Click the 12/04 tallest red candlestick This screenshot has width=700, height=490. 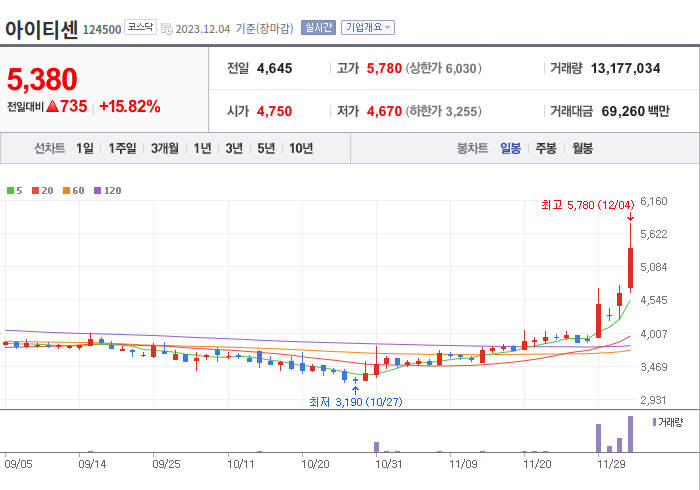click(x=630, y=268)
